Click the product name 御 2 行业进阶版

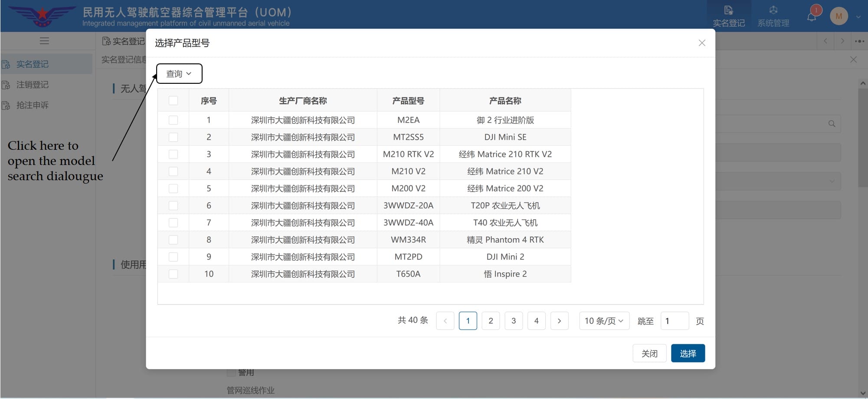pos(505,120)
